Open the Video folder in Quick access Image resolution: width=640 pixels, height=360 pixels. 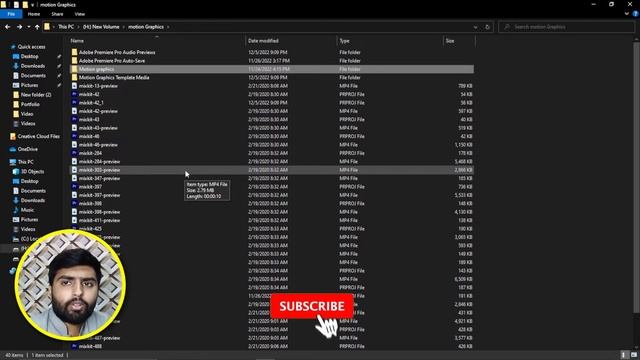click(27, 114)
